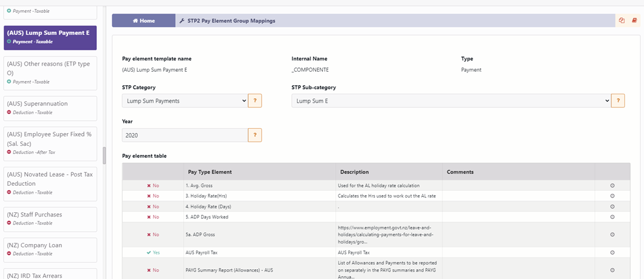Click minus icon on Novated Lease card
Screen dimensions: 644x279
point(9,193)
